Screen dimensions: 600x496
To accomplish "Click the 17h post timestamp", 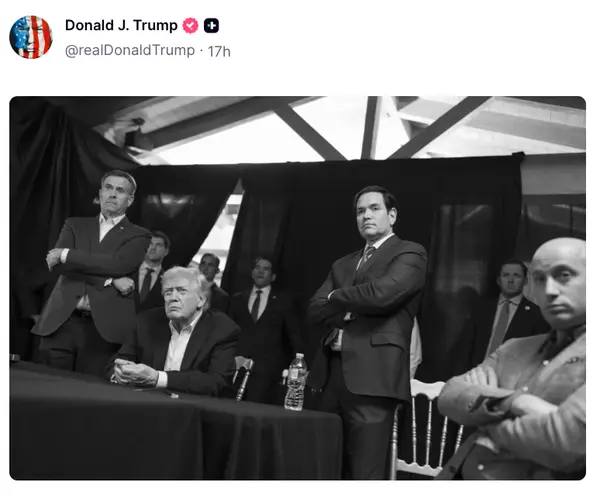I will 219,51.
